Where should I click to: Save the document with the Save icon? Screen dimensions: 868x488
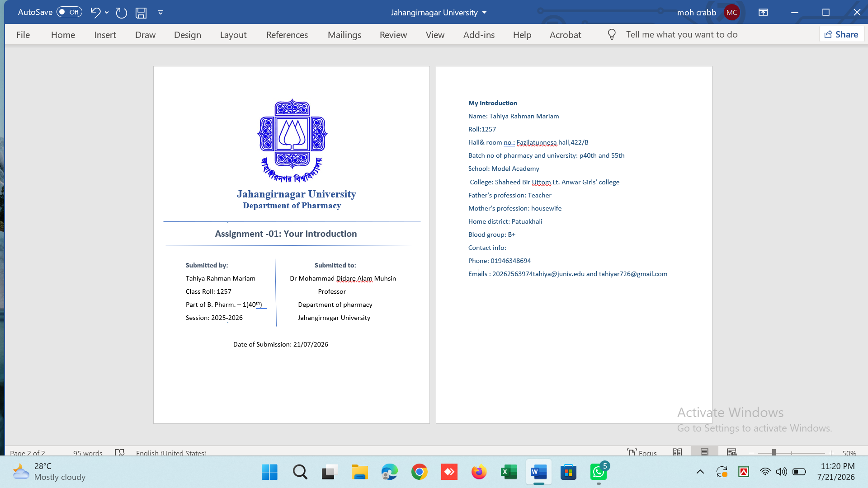[x=141, y=13]
